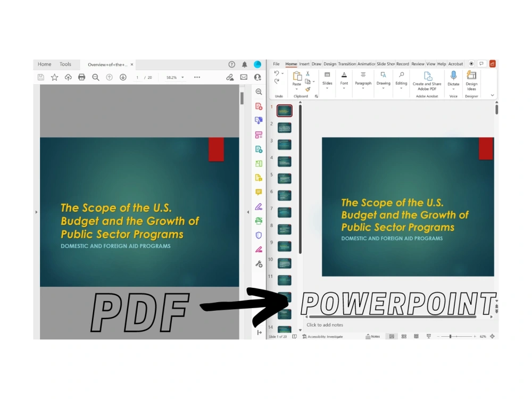Expand the Slides group dropdown

(x=327, y=88)
